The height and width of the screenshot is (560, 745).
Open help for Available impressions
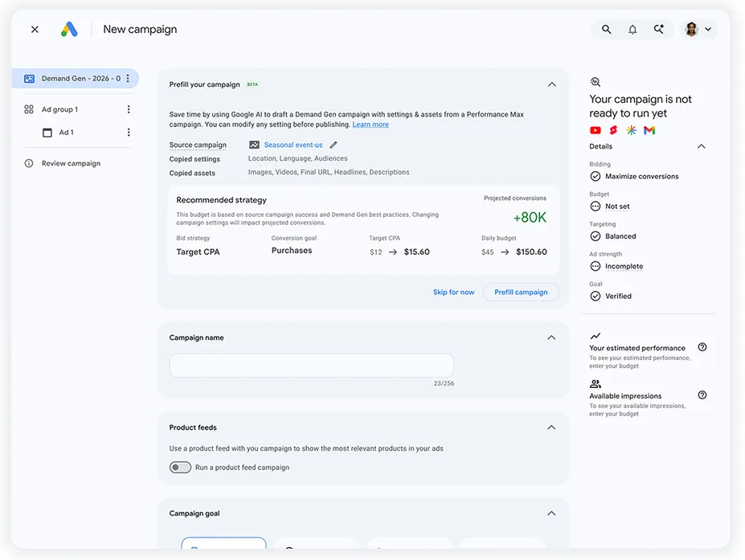click(702, 395)
